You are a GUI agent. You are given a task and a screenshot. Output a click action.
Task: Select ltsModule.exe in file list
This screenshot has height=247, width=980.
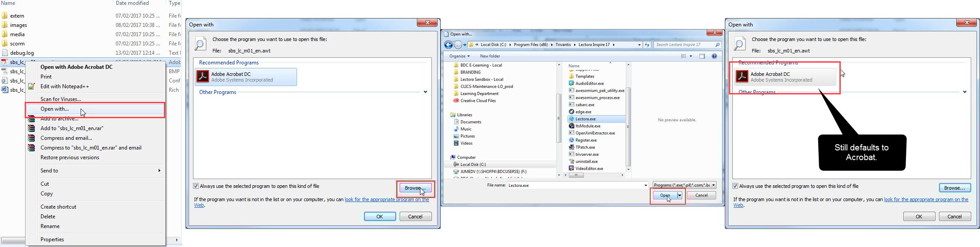coord(588,126)
